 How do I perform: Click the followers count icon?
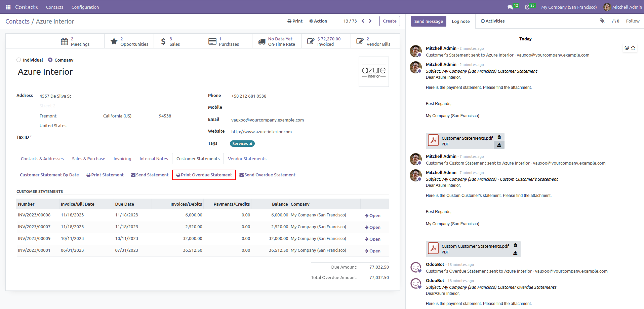tap(615, 21)
